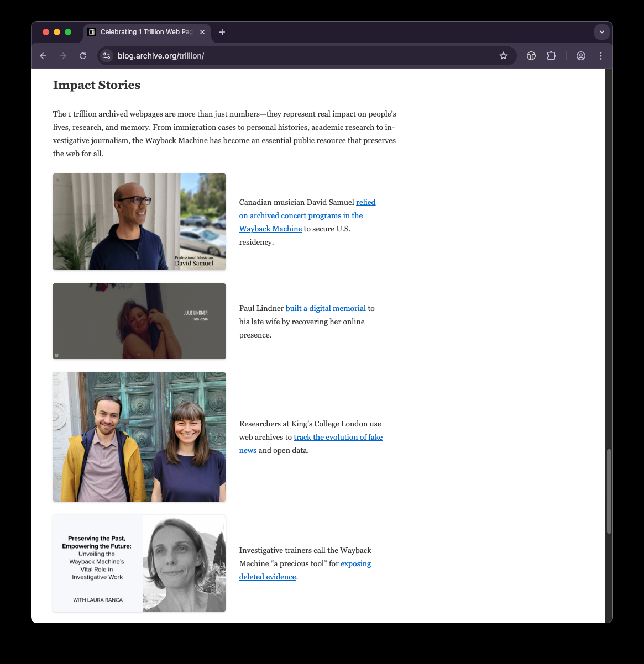Image resolution: width=644 pixels, height=664 pixels.
Task: Open a new tab with the plus button
Action: tap(222, 32)
